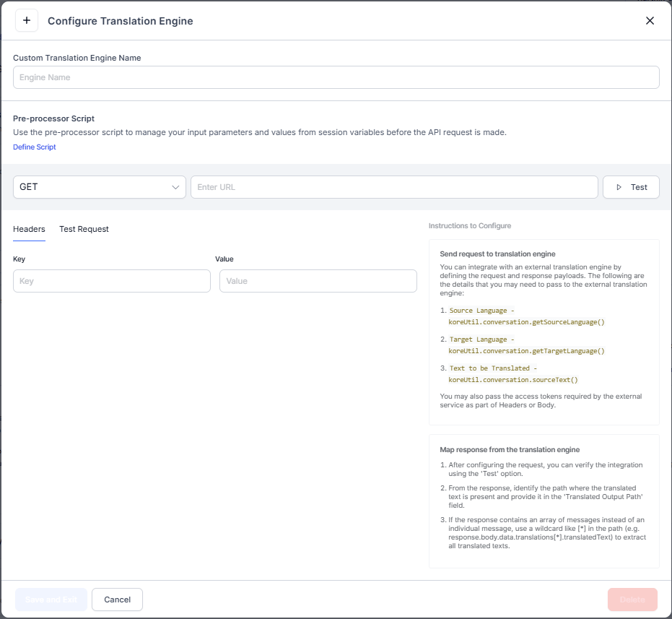Click the play icon on Test button
This screenshot has width=672, height=619.
click(x=619, y=187)
